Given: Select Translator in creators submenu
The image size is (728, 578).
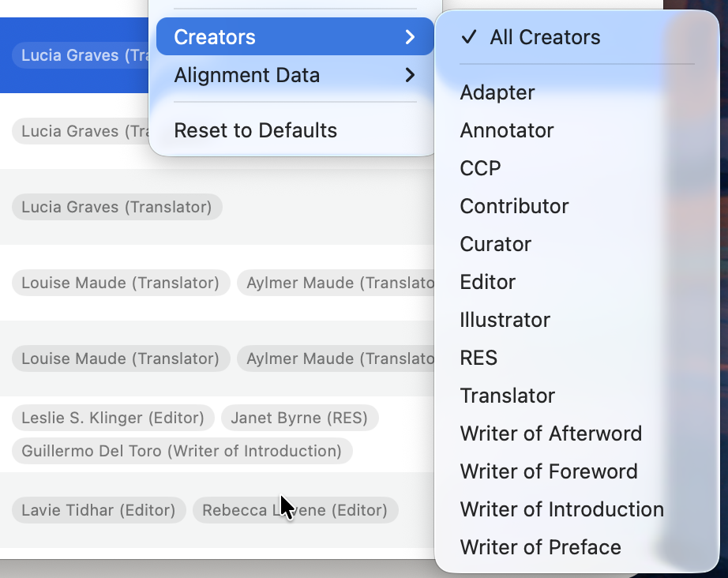Looking at the screenshot, I should tap(576, 396).
